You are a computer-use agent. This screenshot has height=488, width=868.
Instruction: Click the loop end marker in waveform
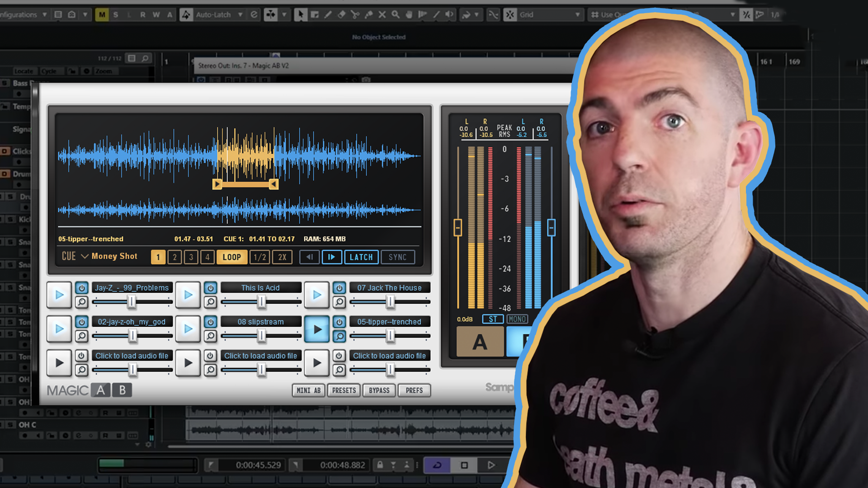(274, 184)
